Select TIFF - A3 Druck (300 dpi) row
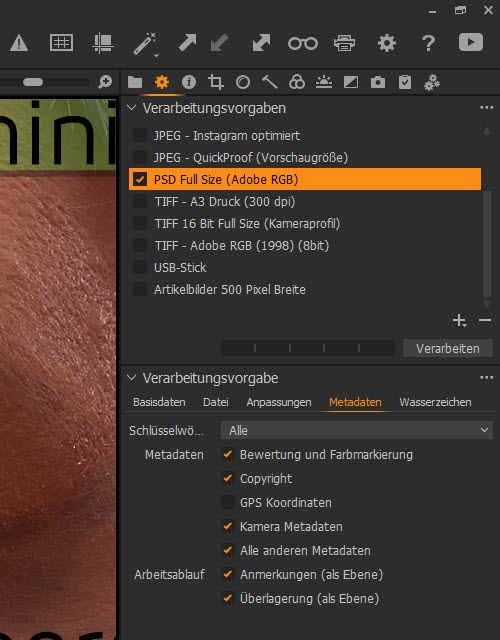500x640 pixels. (305, 201)
